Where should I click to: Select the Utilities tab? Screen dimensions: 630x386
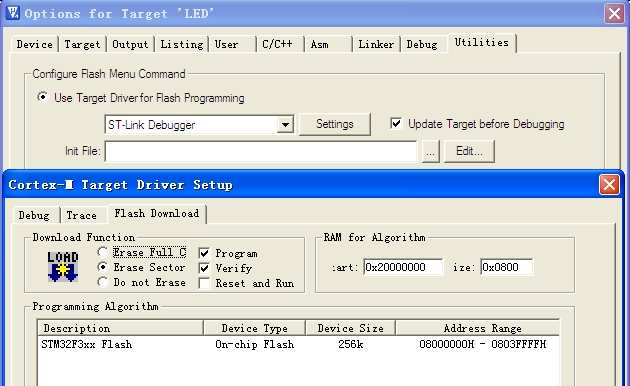[x=482, y=43]
